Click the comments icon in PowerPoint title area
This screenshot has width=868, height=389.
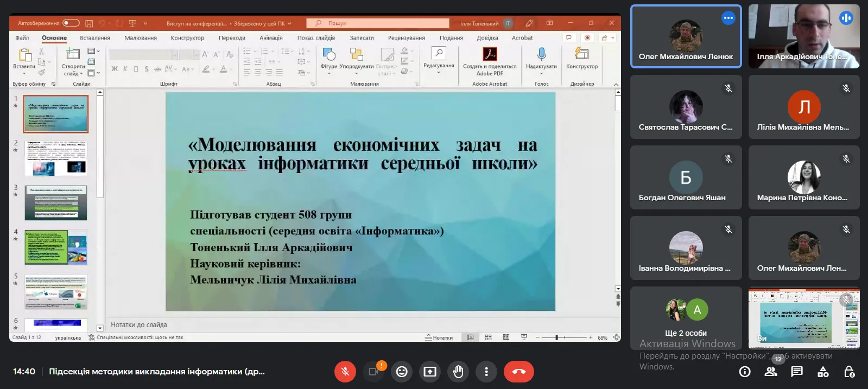pyautogui.click(x=569, y=38)
